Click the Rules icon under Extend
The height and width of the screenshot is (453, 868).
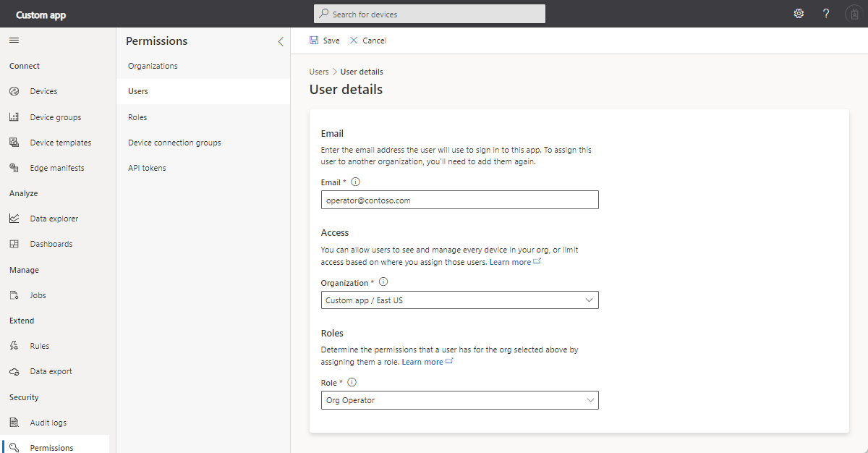[14, 346]
